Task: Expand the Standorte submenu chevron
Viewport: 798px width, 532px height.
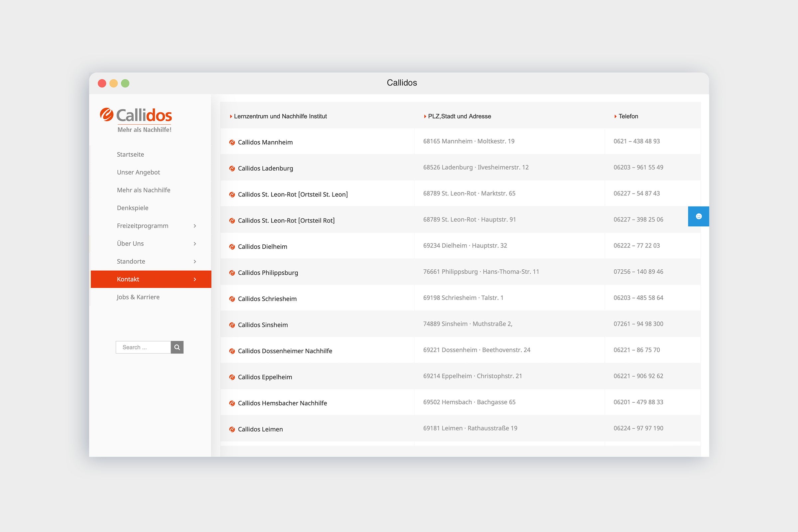Action: point(195,262)
